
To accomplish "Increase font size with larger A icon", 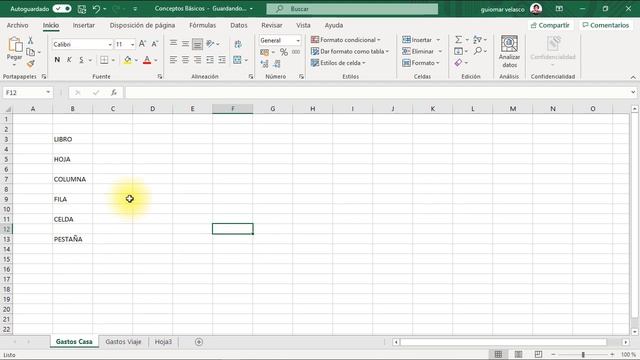I will pos(142,44).
